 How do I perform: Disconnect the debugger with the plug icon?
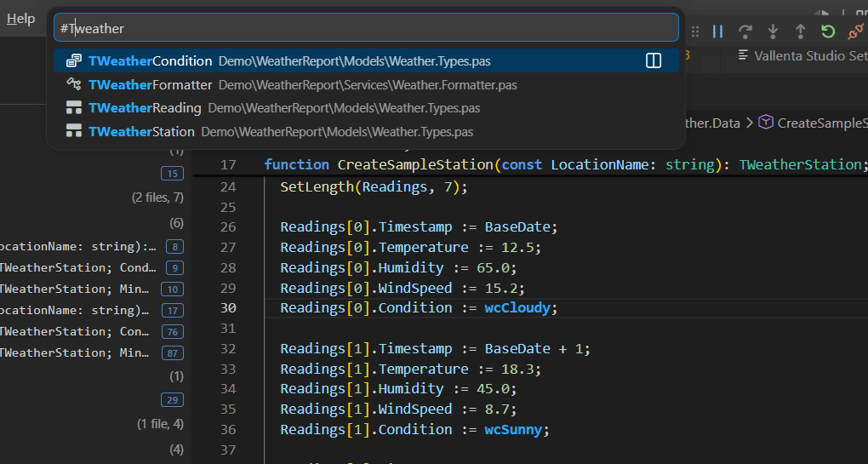coord(856,32)
